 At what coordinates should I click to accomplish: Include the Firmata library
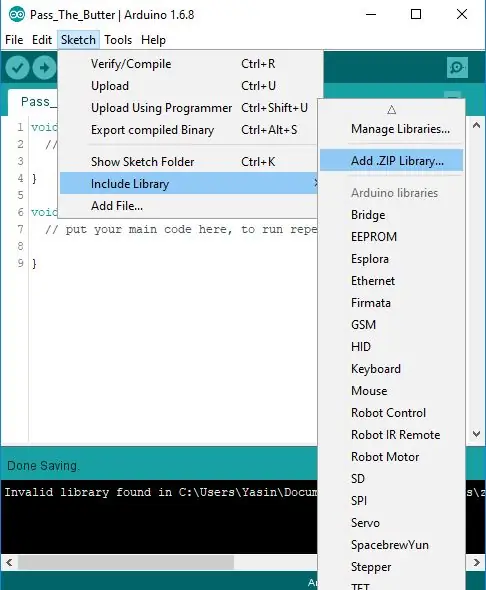[391, 303]
